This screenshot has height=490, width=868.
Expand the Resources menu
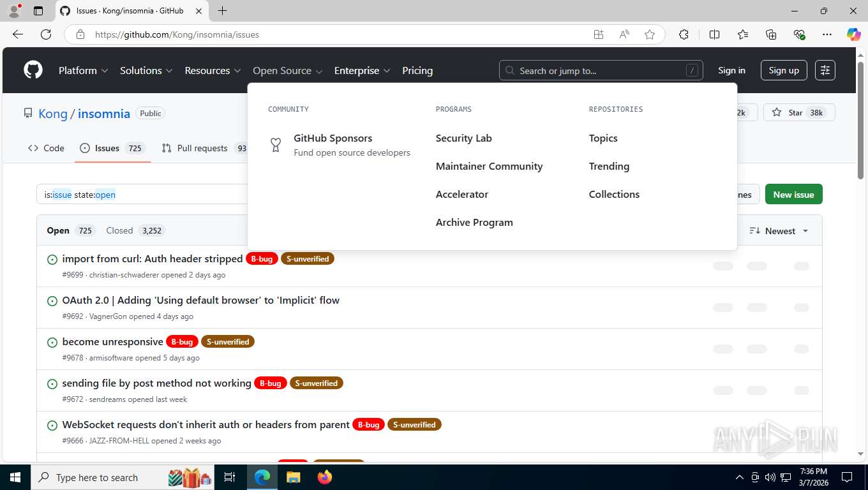(x=213, y=70)
